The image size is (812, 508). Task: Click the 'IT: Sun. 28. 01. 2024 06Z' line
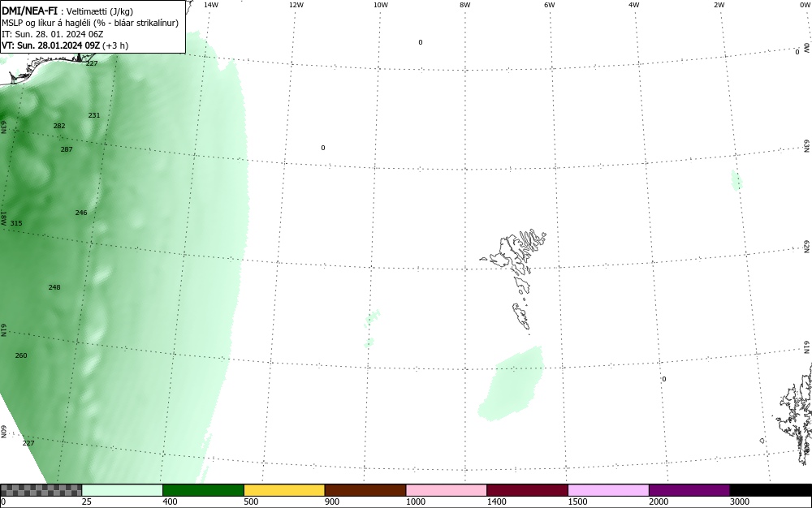pyautogui.click(x=52, y=34)
